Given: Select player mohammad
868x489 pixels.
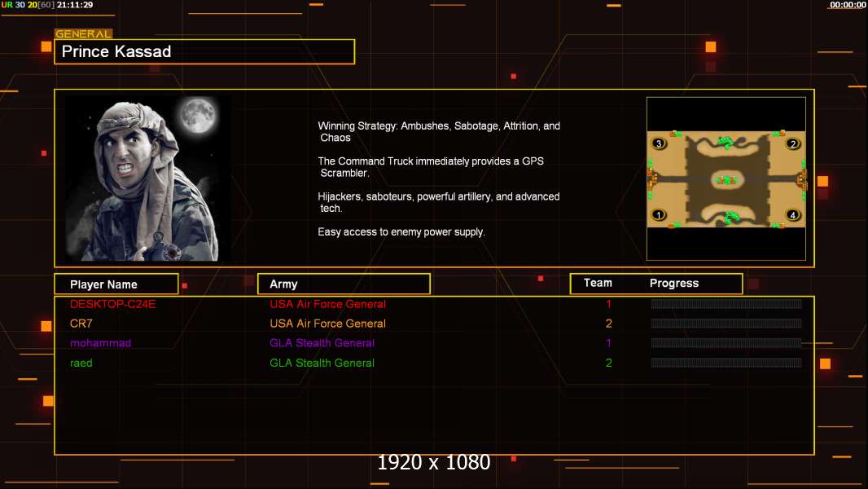Looking at the screenshot, I should (x=100, y=343).
